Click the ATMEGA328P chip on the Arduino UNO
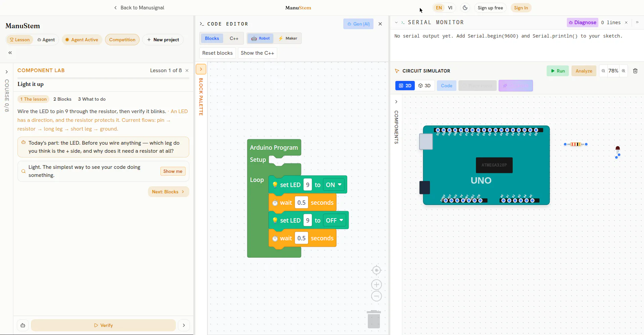Screen dimensions: 644x335 coord(494,165)
